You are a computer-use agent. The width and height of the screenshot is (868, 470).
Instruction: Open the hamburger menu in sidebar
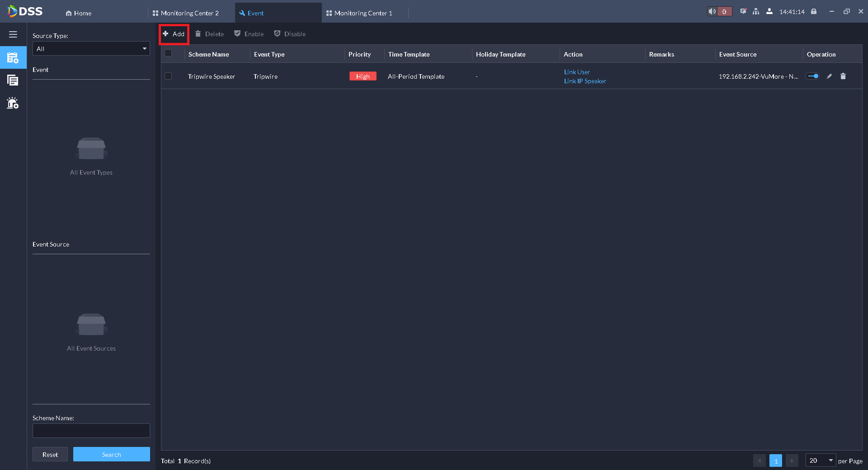[x=13, y=34]
